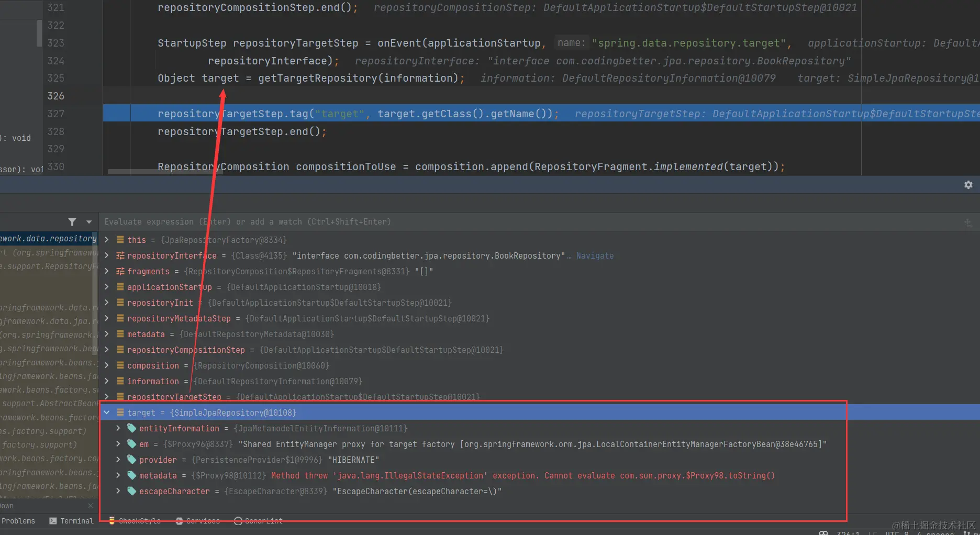Expand the escapeCharacter field
Image resolution: width=980 pixels, height=535 pixels.
pyautogui.click(x=118, y=491)
